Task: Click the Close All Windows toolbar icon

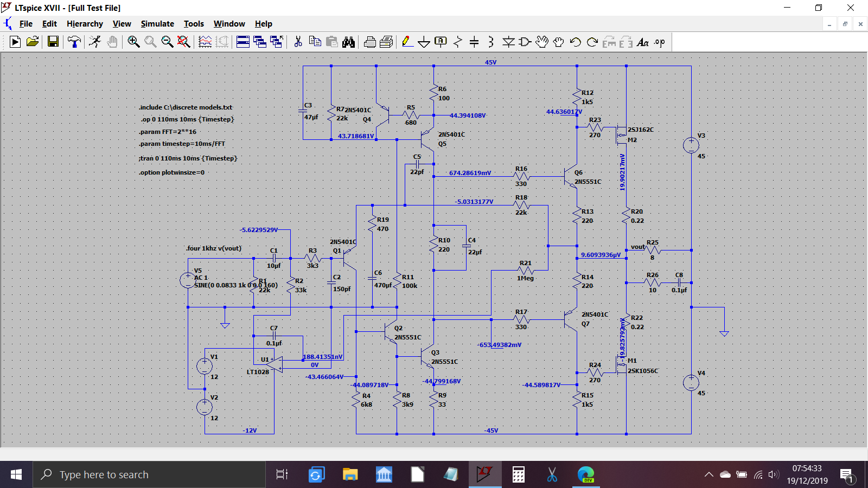Action: pos(277,42)
